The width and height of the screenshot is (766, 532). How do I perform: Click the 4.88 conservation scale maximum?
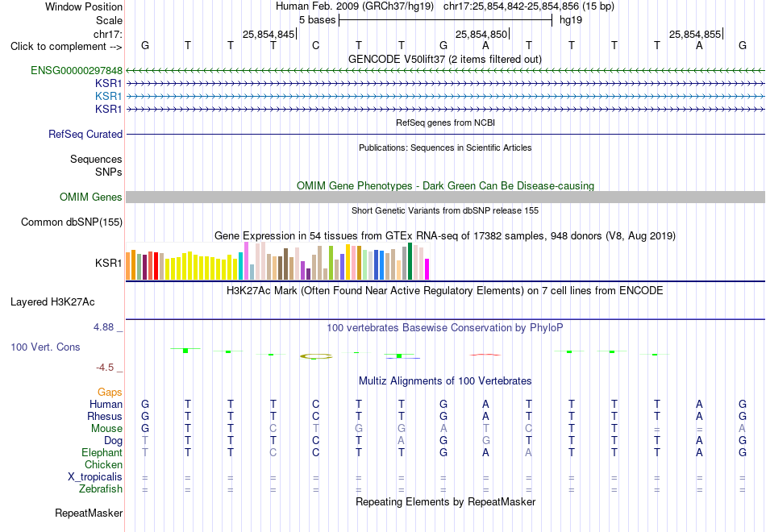[x=104, y=327]
